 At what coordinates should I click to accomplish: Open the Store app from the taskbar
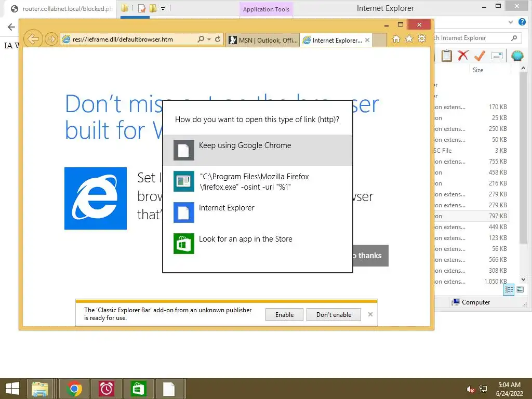(x=138, y=389)
